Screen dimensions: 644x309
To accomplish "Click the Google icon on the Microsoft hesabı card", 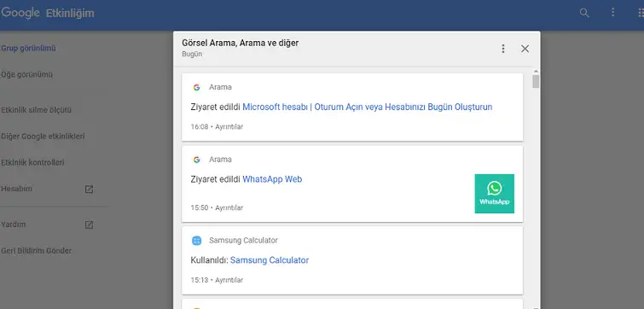I will pyautogui.click(x=197, y=87).
